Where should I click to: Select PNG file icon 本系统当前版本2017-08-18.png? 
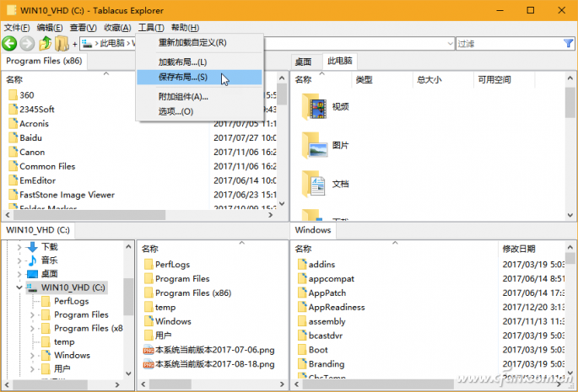click(149, 364)
